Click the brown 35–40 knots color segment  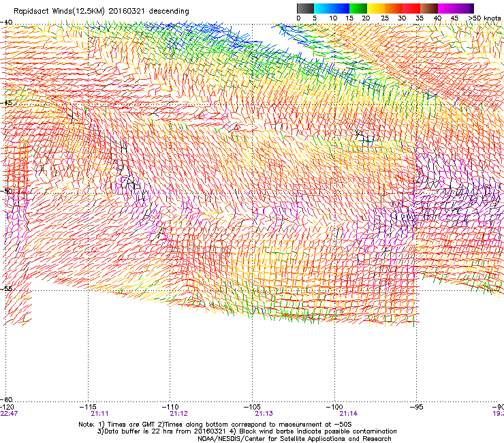coord(429,8)
